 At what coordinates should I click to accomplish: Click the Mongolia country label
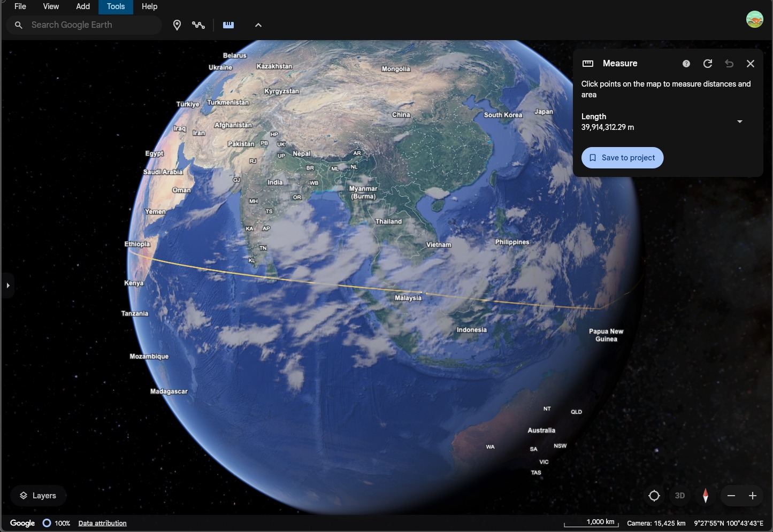pyautogui.click(x=396, y=69)
